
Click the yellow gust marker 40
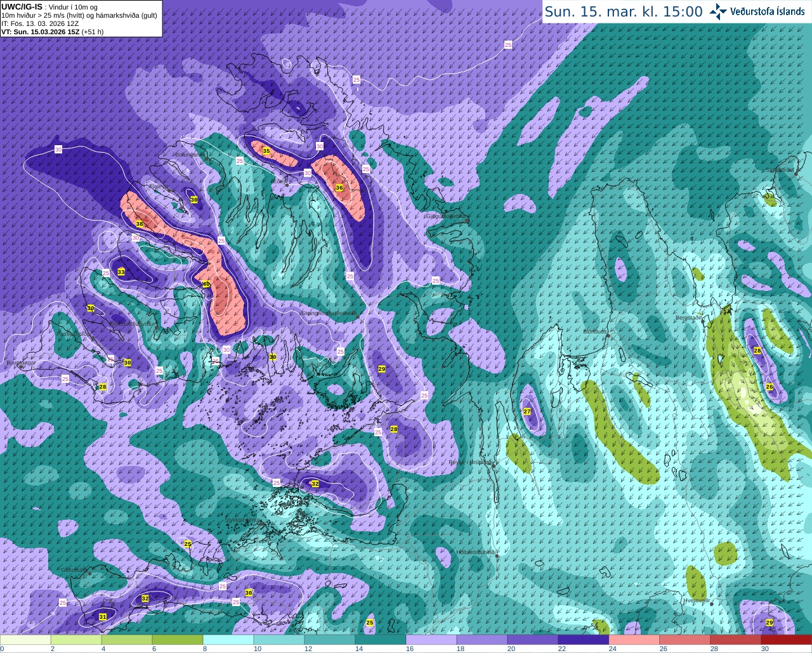(x=206, y=284)
